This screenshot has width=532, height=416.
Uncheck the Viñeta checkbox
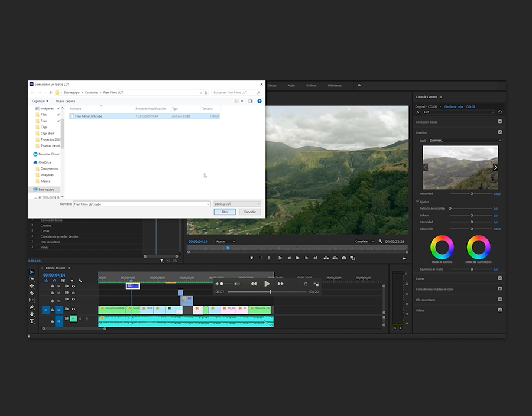(x=500, y=310)
